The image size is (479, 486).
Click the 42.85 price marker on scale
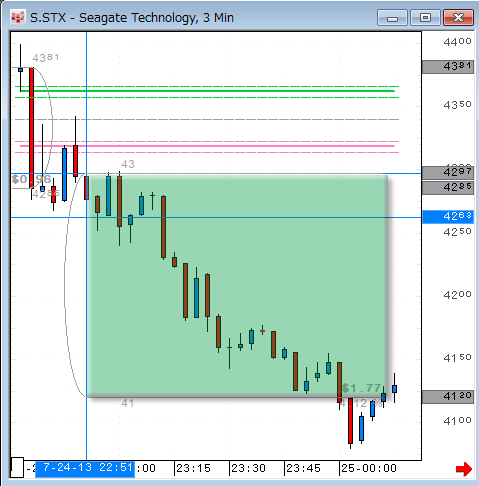pos(448,188)
